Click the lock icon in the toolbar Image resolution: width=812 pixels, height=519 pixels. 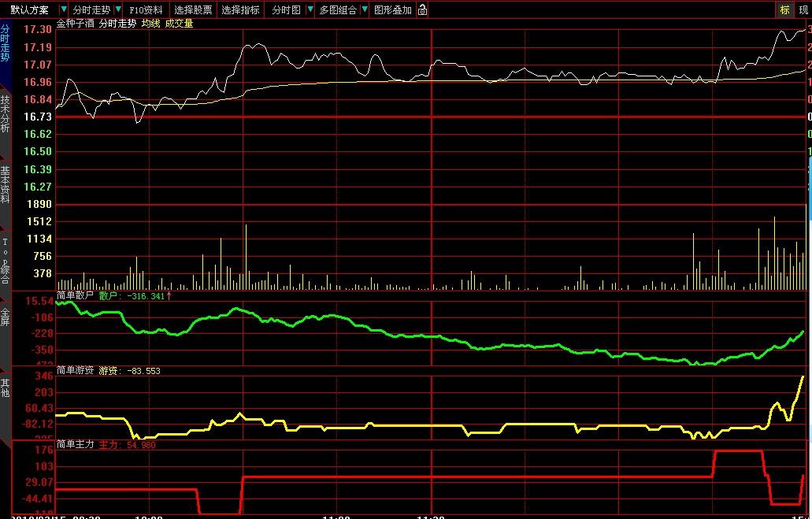[423, 10]
